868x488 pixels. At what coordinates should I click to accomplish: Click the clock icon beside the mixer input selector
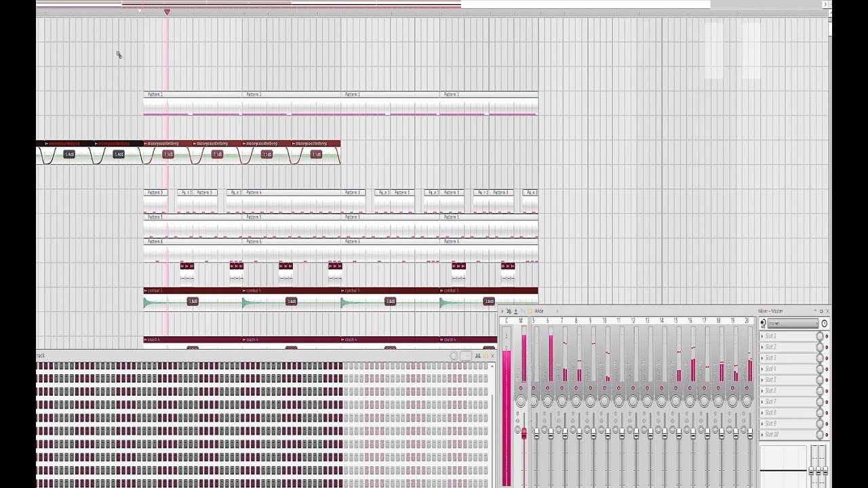click(x=825, y=323)
